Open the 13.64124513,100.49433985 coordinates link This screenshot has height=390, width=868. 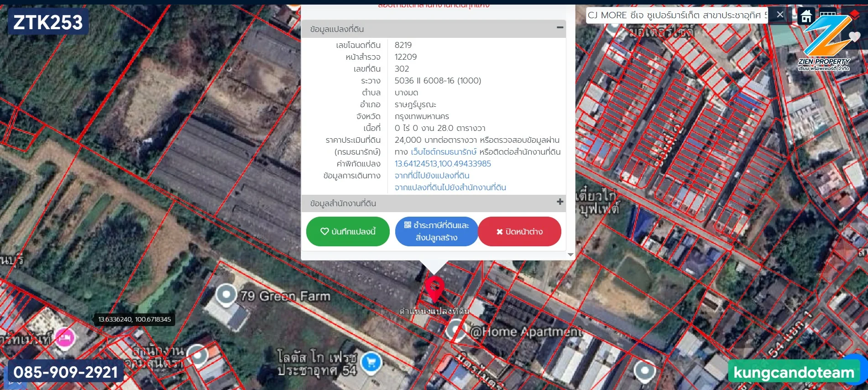coord(443,164)
